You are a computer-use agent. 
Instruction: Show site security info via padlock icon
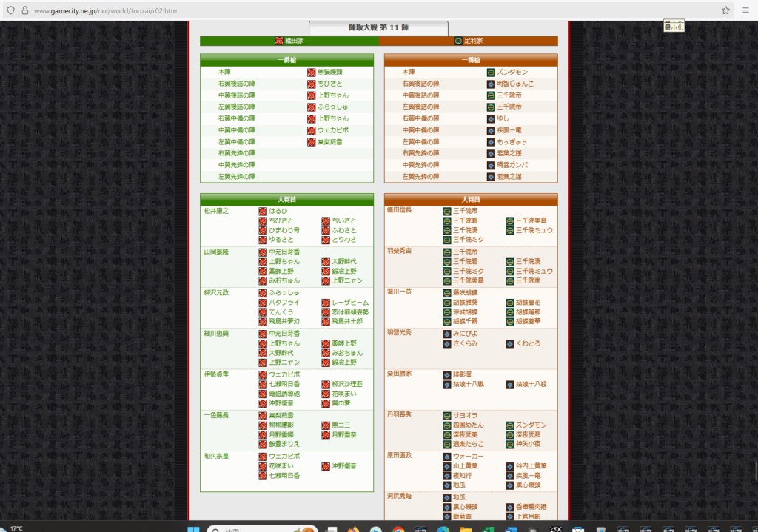24,10
